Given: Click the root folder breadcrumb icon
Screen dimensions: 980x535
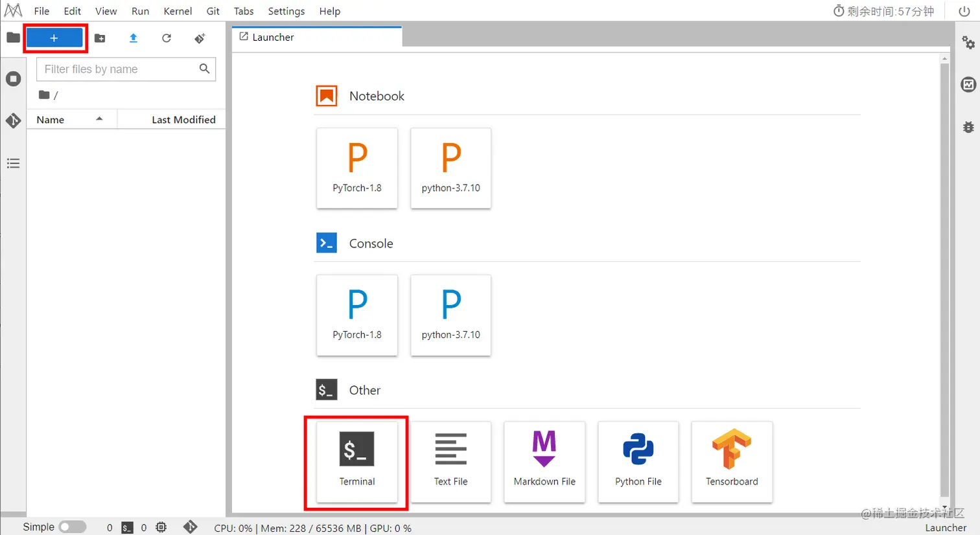Looking at the screenshot, I should 44,95.
